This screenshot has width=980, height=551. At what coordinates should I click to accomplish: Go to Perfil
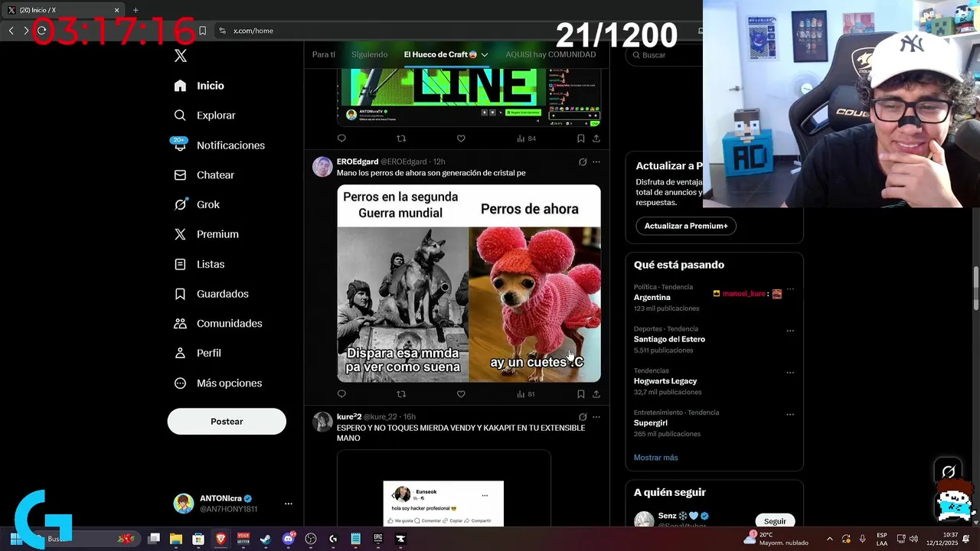(197, 354)
